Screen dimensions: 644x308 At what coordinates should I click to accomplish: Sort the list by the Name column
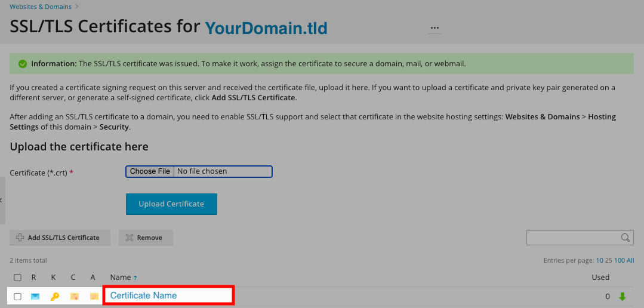tap(121, 278)
